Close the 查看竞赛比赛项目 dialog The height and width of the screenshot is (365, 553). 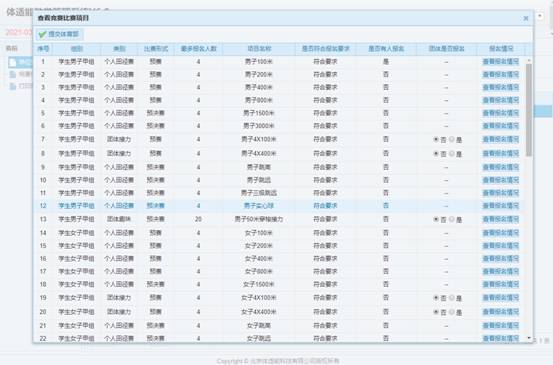(526, 18)
